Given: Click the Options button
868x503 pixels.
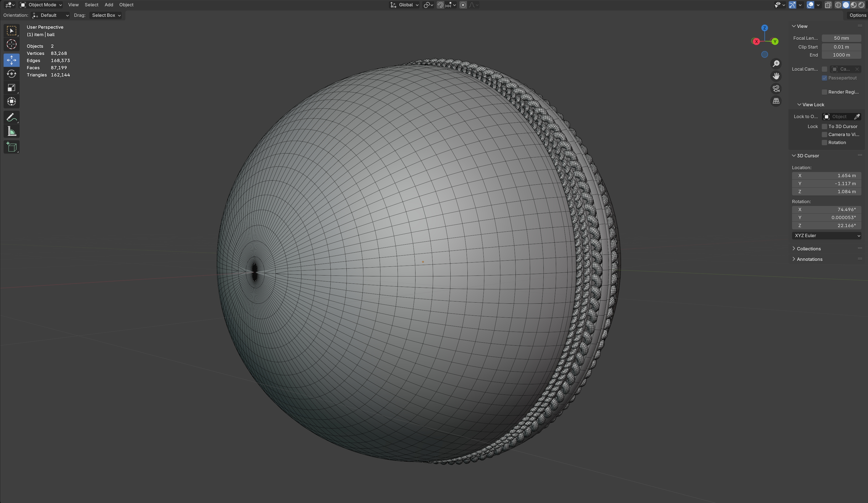Looking at the screenshot, I should coord(857,15).
